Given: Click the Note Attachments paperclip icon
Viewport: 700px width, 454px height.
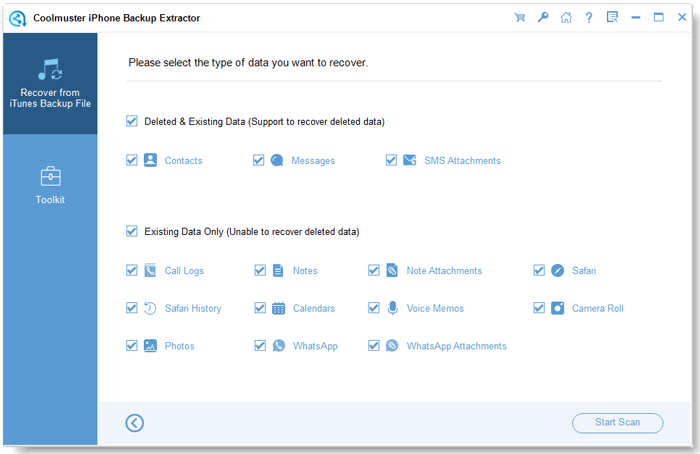Looking at the screenshot, I should [392, 270].
